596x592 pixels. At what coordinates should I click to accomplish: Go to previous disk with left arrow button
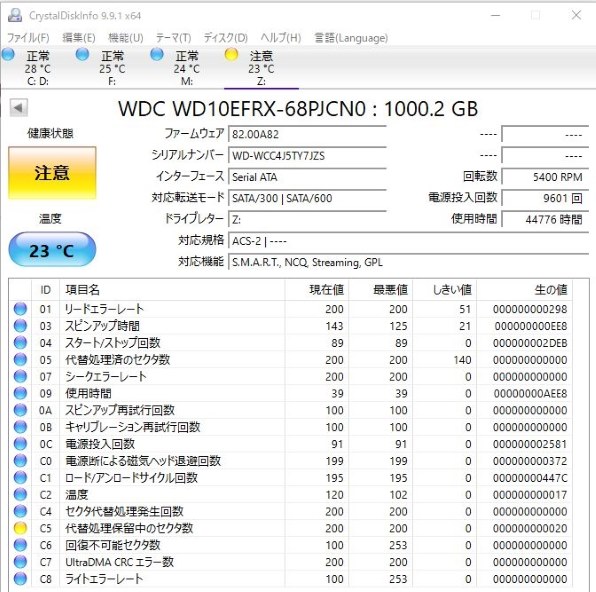(x=19, y=108)
